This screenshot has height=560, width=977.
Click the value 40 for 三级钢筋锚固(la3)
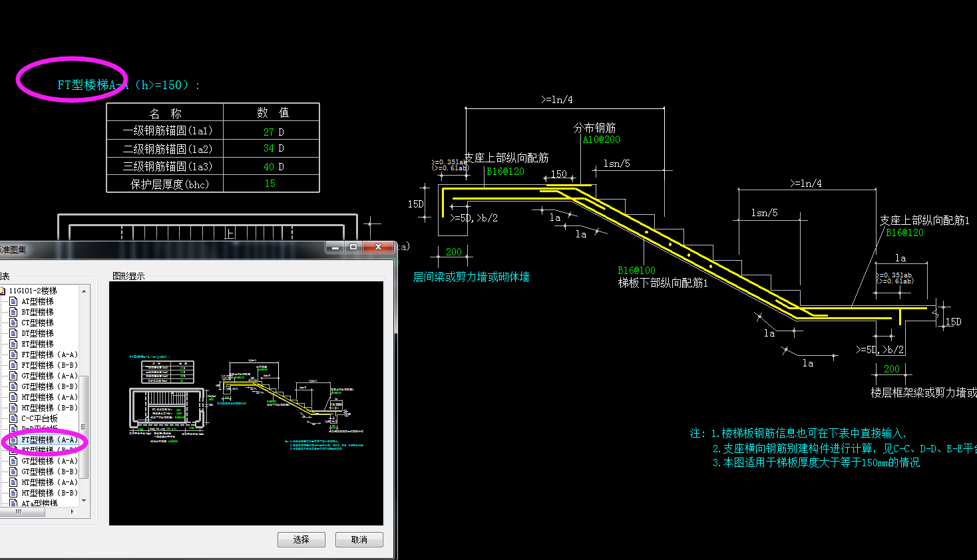point(269,166)
